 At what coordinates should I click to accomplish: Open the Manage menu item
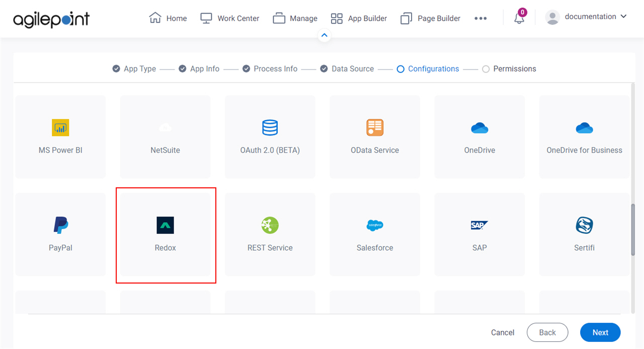click(295, 18)
